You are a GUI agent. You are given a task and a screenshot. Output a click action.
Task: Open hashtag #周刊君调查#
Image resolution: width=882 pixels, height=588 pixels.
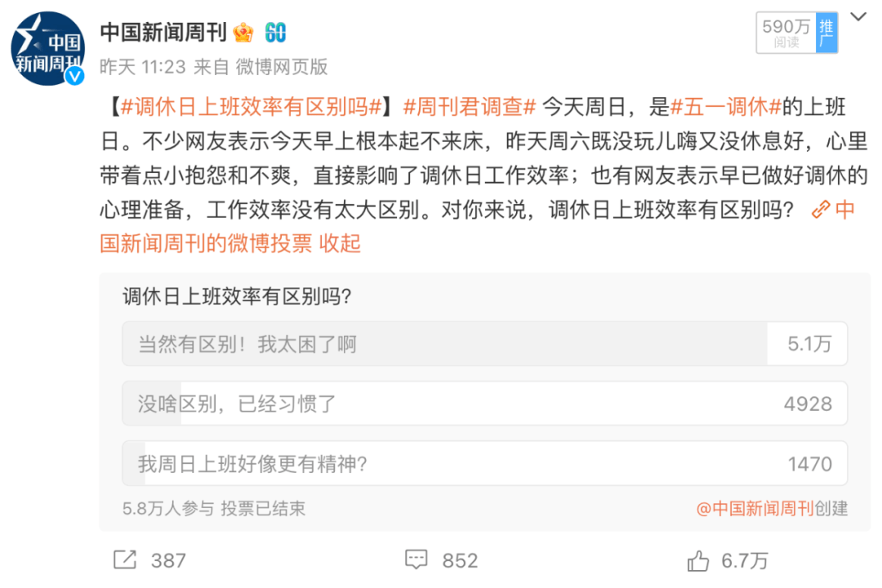[469, 106]
